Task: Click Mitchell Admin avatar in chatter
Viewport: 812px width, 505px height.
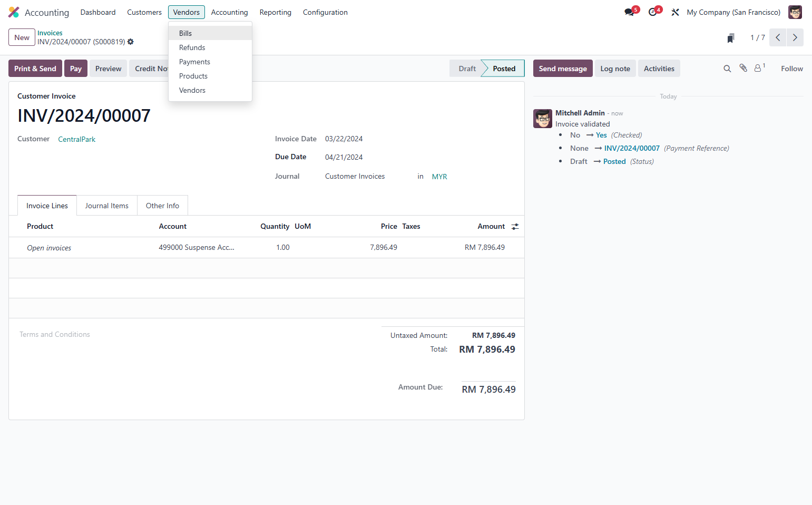Action: click(x=543, y=119)
